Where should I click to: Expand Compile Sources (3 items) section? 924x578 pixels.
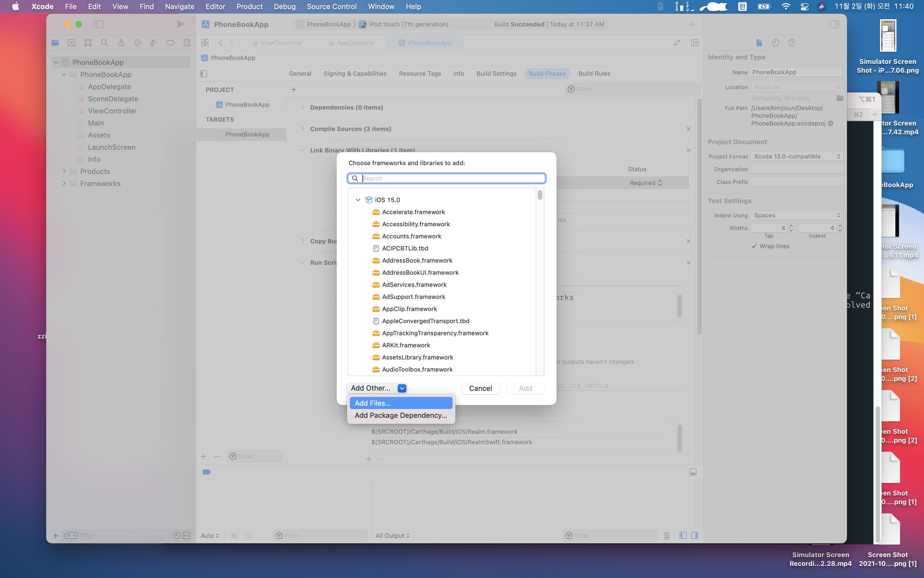pos(303,129)
